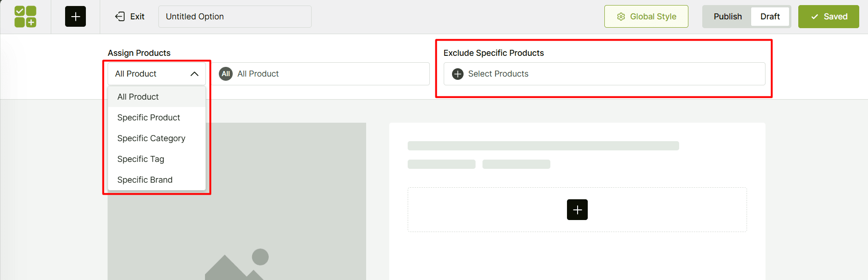Click the Exclude Specific Products label
Image resolution: width=868 pixels, height=280 pixels.
494,53
